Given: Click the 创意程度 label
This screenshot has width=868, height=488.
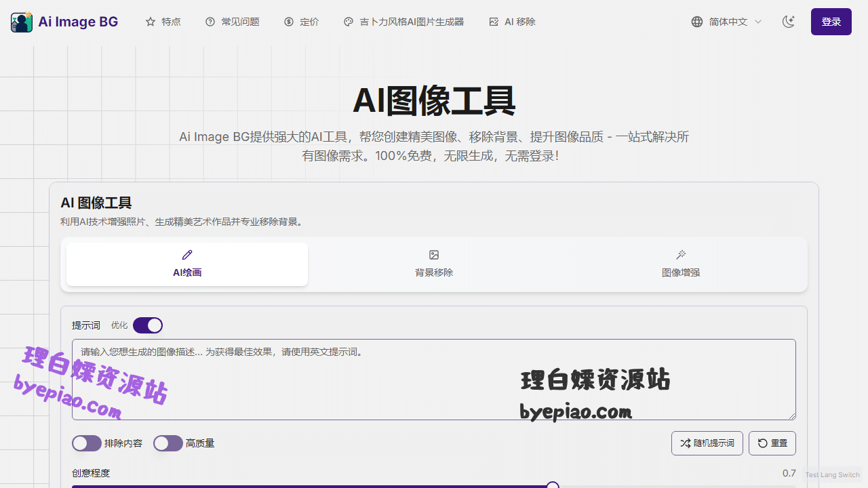Looking at the screenshot, I should (91, 473).
